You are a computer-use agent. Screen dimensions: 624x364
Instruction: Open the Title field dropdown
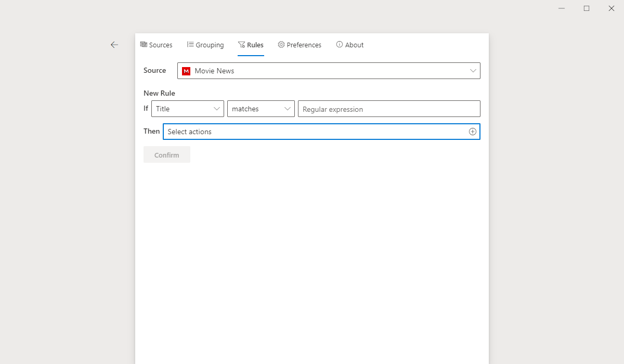click(x=187, y=109)
